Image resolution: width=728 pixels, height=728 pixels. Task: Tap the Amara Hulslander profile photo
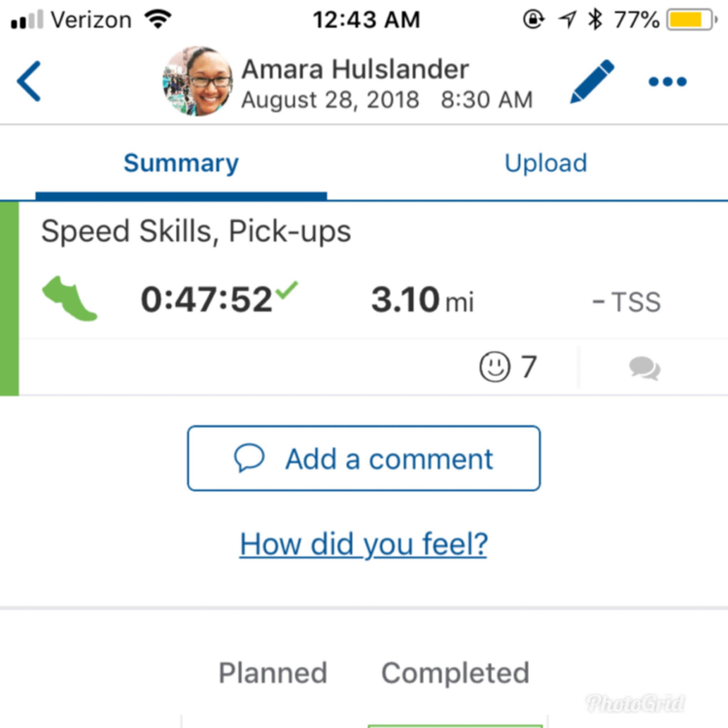[197, 81]
